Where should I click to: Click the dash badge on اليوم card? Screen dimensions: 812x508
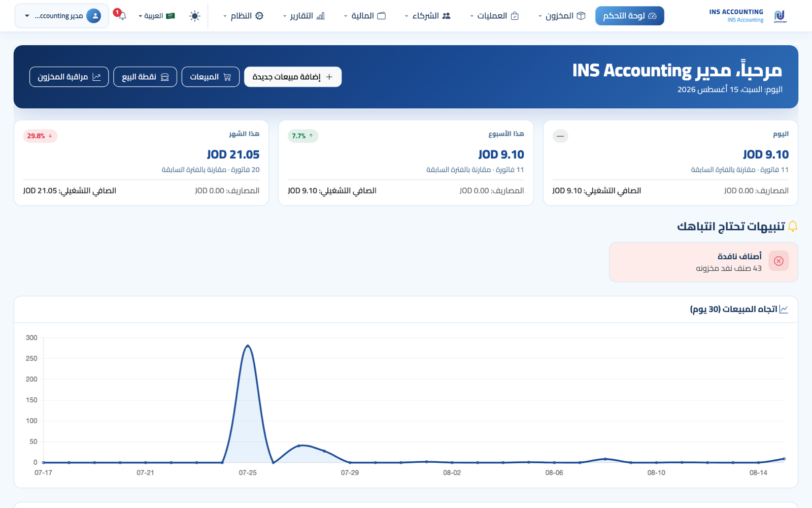click(560, 136)
